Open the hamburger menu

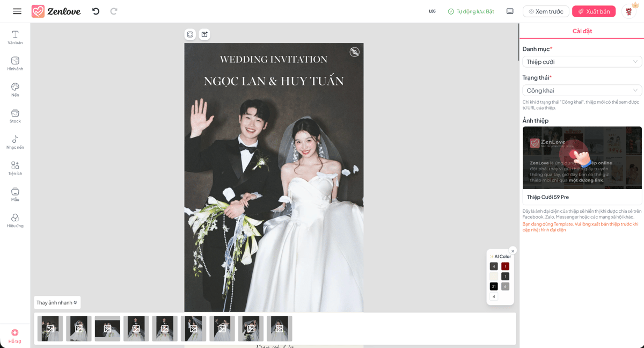[x=17, y=11]
